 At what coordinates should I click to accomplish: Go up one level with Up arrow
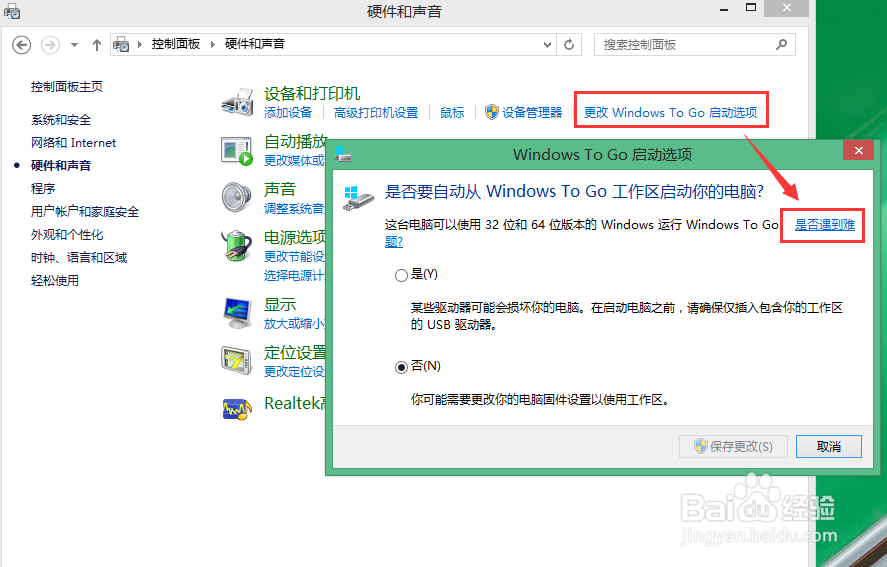(x=97, y=45)
